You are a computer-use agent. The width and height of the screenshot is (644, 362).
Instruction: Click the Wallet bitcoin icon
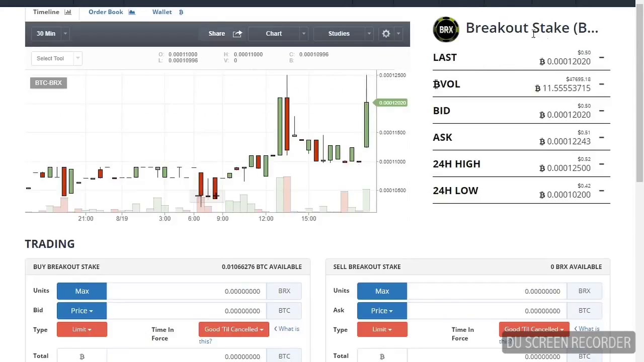[x=181, y=12]
